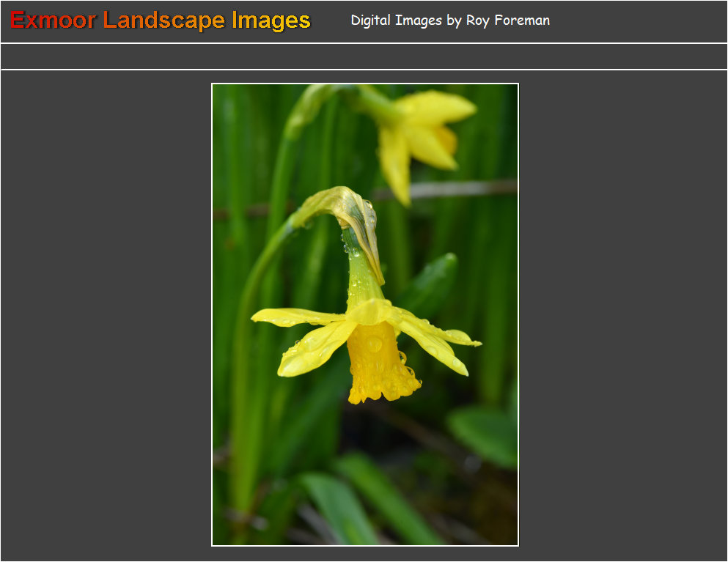Screen dimensions: 728x562
Task: Click the dark green bud behind the focused daffodil
Action: [x=431, y=282]
